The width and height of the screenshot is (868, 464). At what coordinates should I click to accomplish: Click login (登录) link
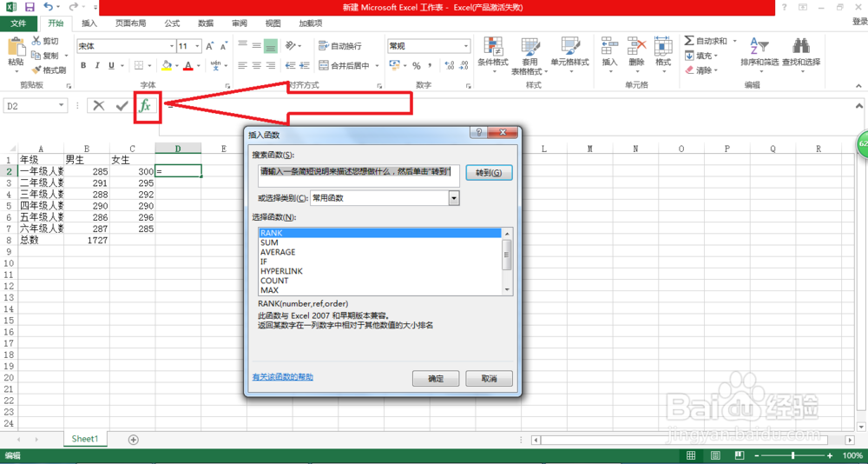click(x=859, y=22)
